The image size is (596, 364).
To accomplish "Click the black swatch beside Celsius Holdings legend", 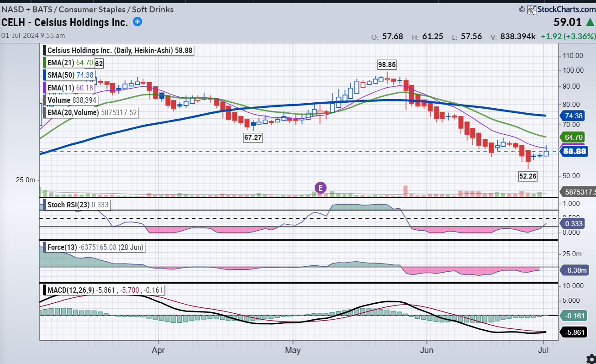I will (44, 51).
